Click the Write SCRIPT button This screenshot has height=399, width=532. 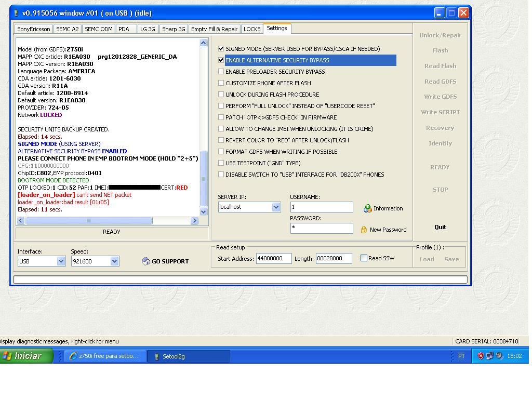[441, 112]
